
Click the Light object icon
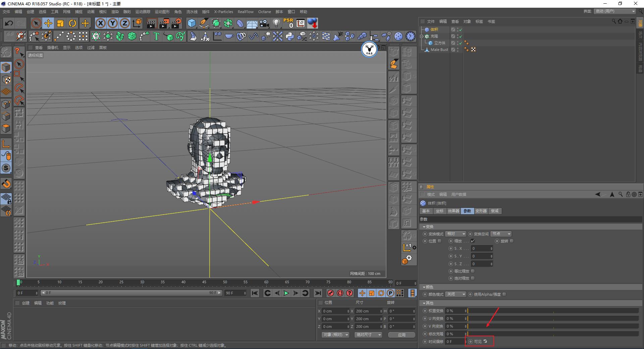(276, 23)
